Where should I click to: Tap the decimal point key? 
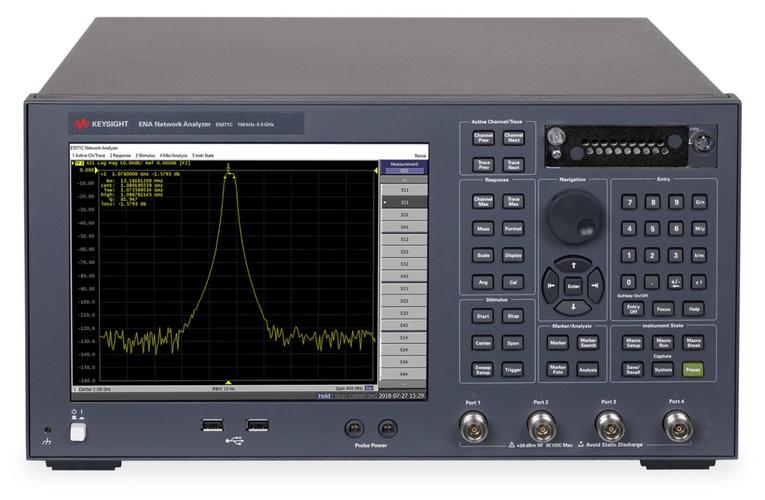coord(653,282)
